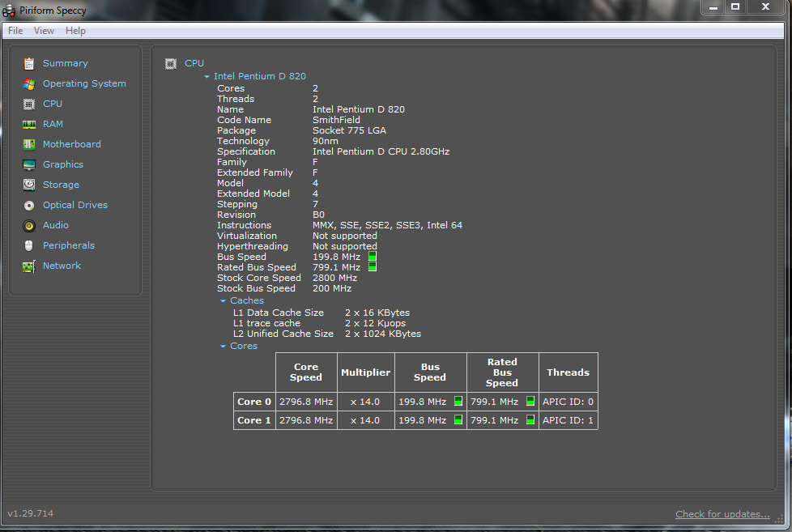Click the Audio speaker icon
Image resolution: width=792 pixels, height=532 pixels.
pos(29,225)
